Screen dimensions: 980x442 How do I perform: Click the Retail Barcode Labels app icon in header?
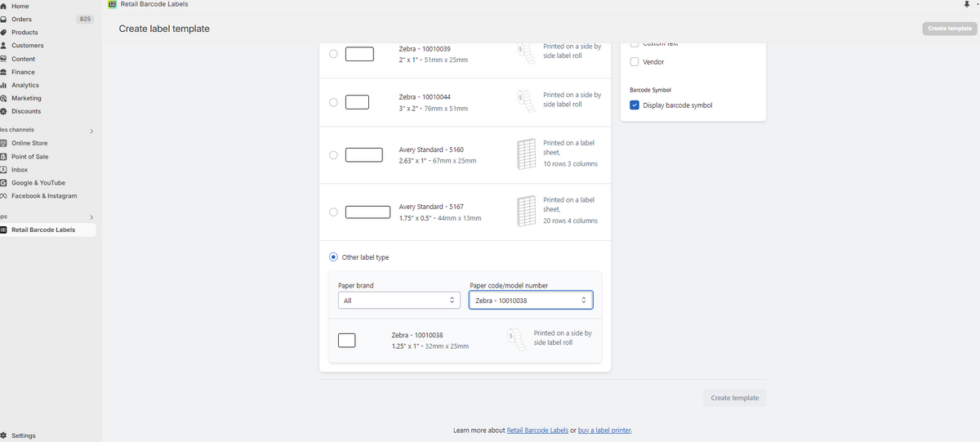point(113,4)
